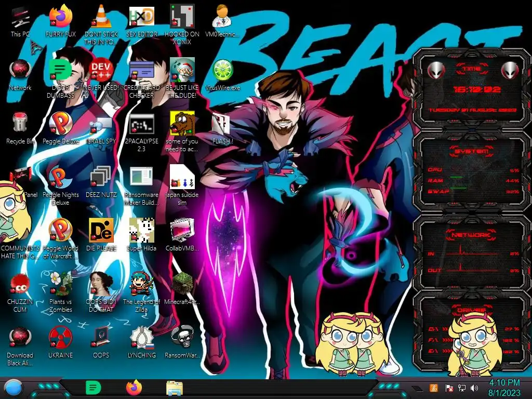
Task: Open the Recycle Bin
Action: coord(20,128)
